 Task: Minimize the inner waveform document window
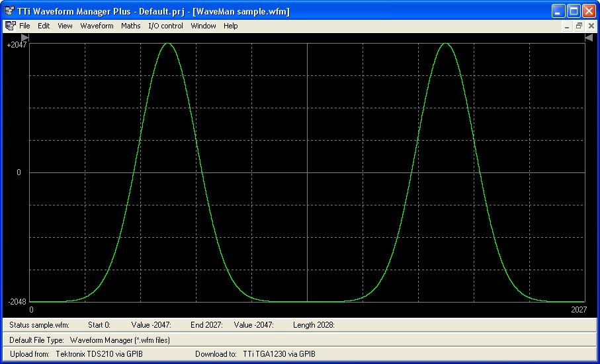point(567,26)
